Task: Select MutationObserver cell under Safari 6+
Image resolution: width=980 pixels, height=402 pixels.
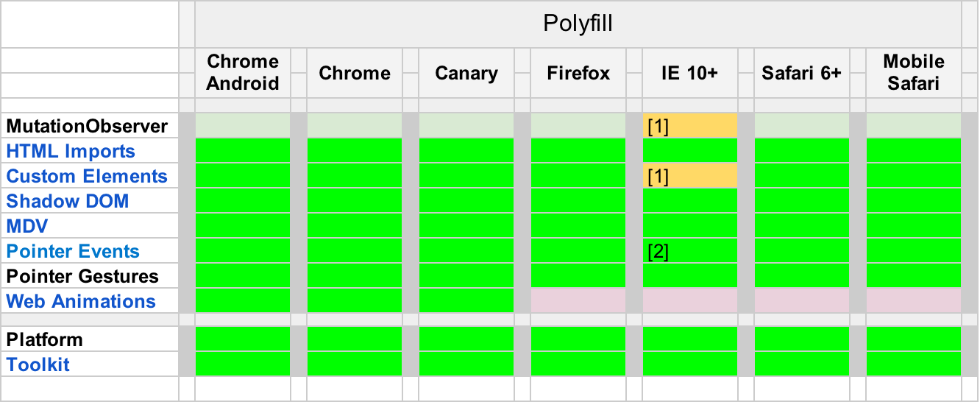Action: 802,126
